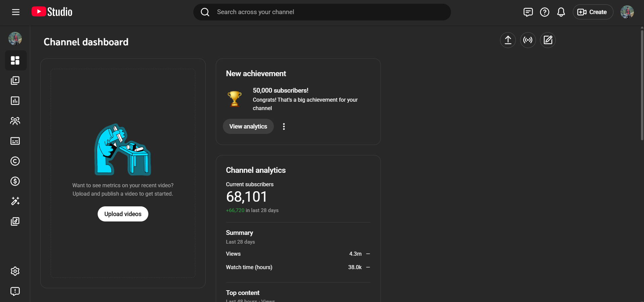The height and width of the screenshot is (302, 644).
Task: Open the Create dropdown button
Action: click(593, 12)
